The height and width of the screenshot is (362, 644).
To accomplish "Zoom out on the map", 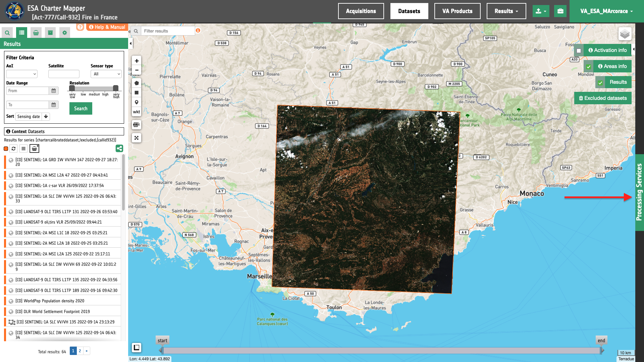I will click(x=137, y=70).
